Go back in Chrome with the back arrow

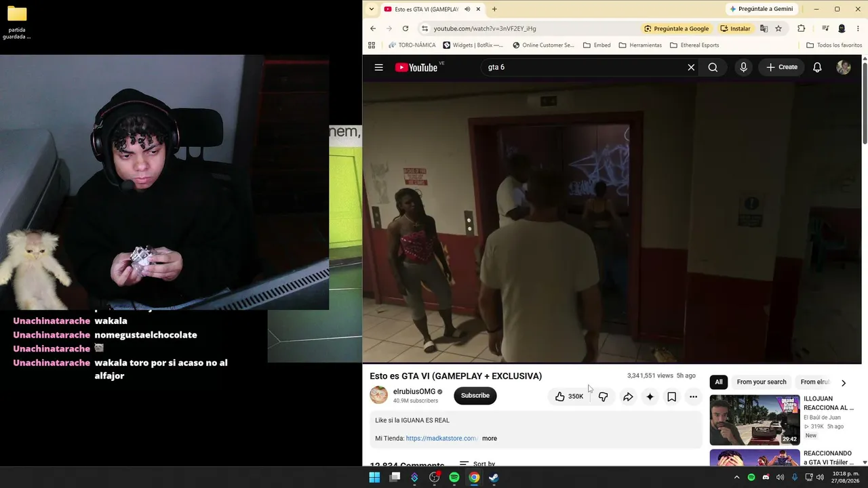[x=373, y=28]
